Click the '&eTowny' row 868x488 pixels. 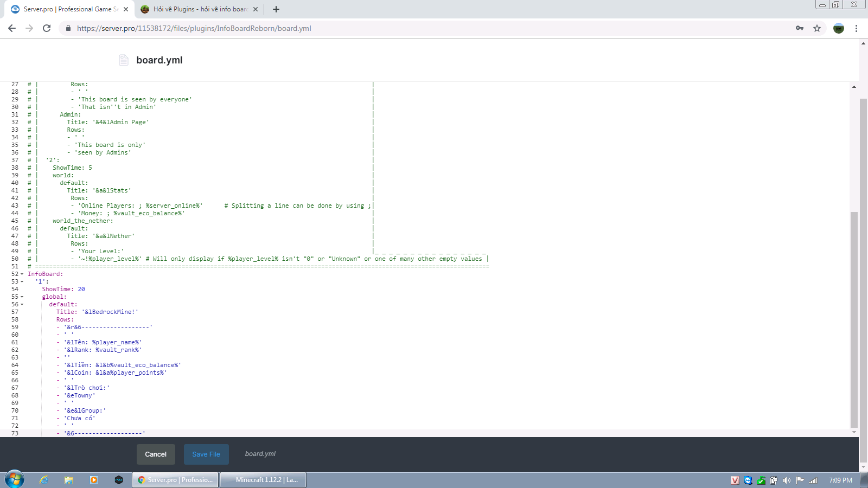(76, 396)
